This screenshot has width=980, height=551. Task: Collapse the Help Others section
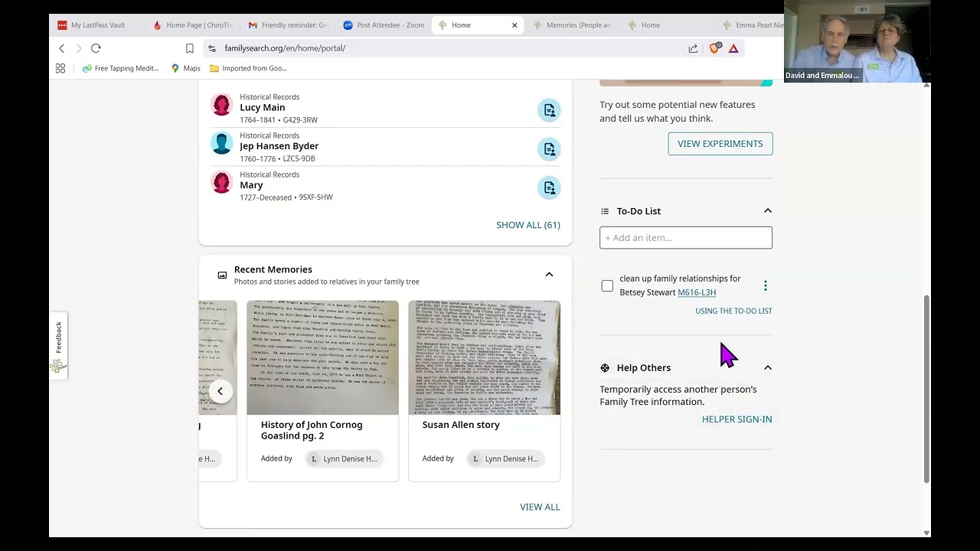point(767,367)
